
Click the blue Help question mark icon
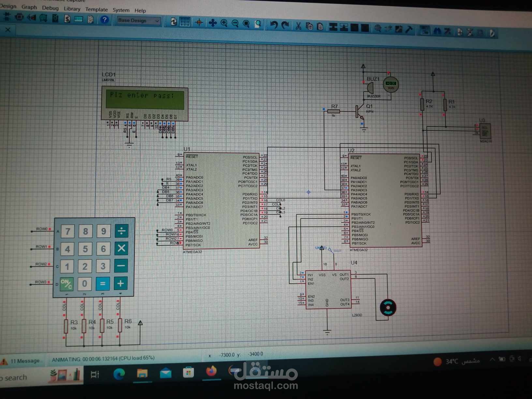[x=104, y=20]
